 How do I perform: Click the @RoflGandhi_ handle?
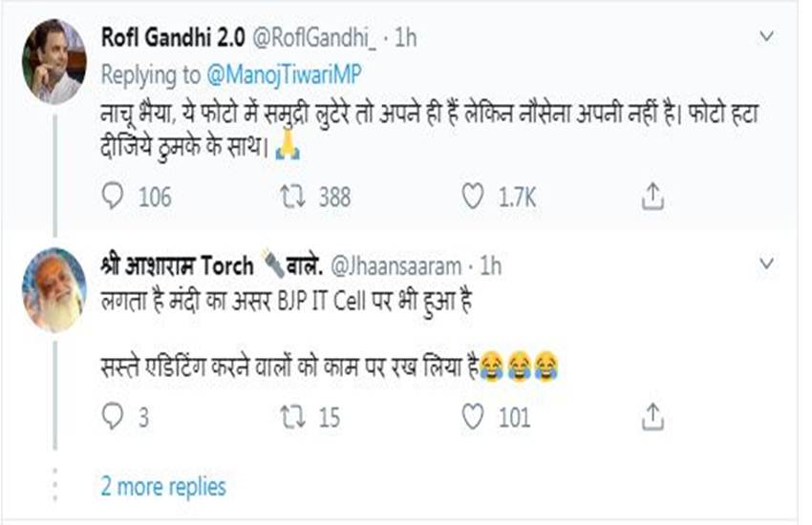click(314, 37)
